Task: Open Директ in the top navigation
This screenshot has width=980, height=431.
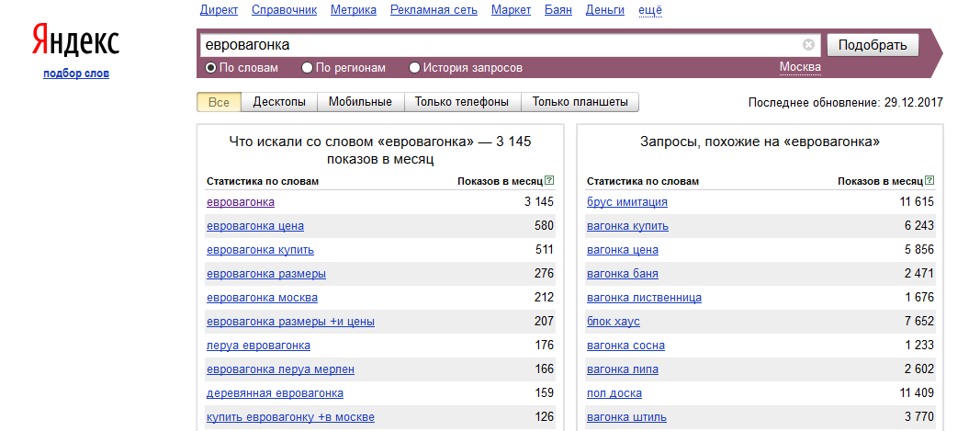Action: [219, 10]
